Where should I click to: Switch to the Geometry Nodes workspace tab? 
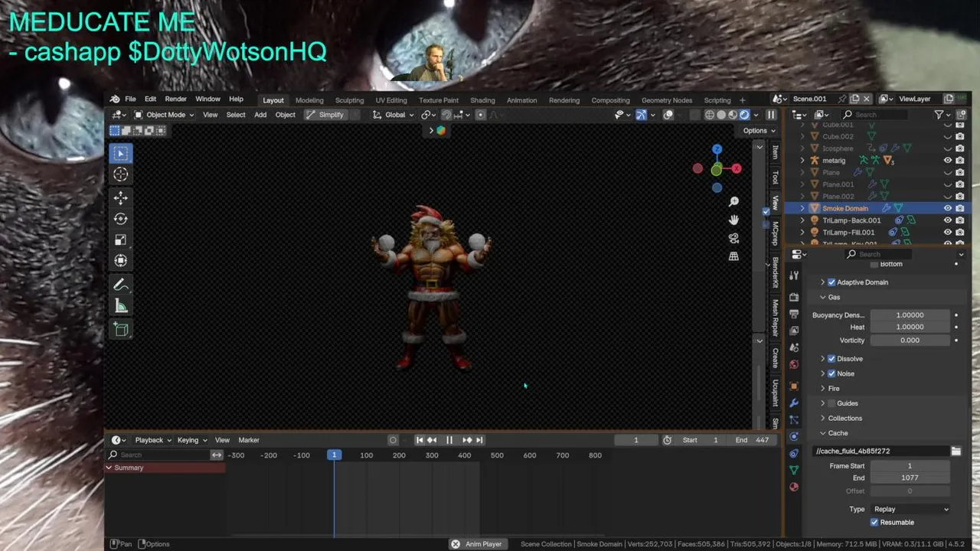click(x=666, y=100)
